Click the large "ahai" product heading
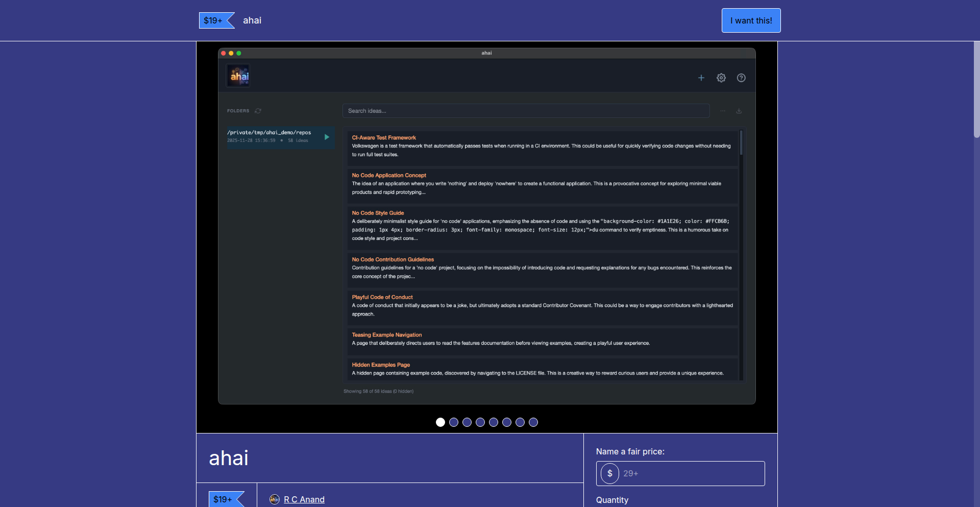This screenshot has width=980, height=507. pyautogui.click(x=229, y=458)
